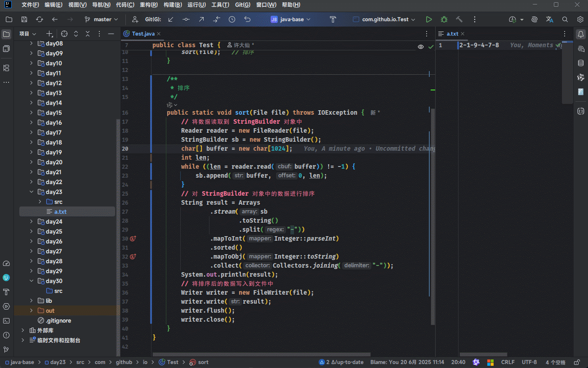This screenshot has width=588, height=368.
Task: Click the Blame info in status bar
Action: click(407, 362)
